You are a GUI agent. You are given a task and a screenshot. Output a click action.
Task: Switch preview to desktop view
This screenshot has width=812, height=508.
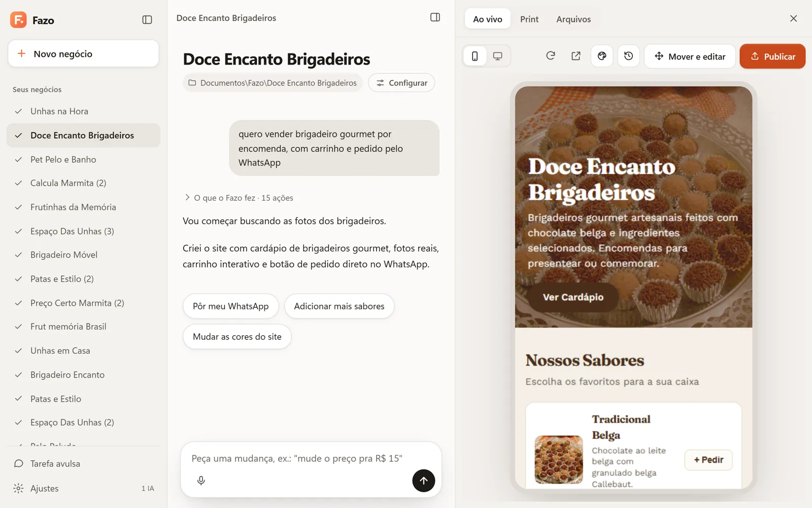pos(498,56)
